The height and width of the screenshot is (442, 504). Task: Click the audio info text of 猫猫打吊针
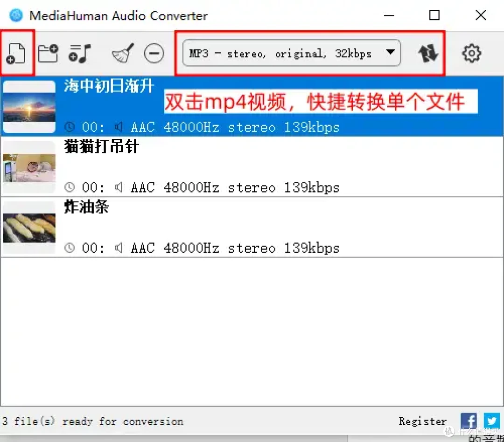pos(235,187)
